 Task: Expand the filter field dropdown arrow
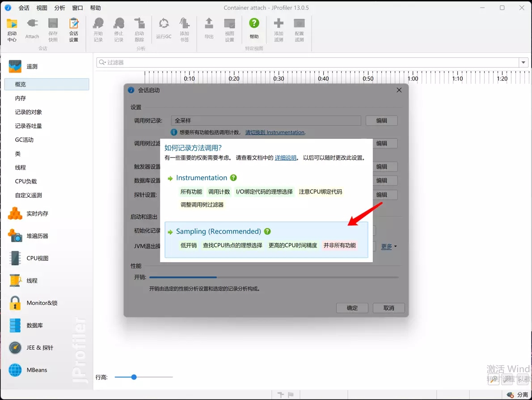[523, 63]
